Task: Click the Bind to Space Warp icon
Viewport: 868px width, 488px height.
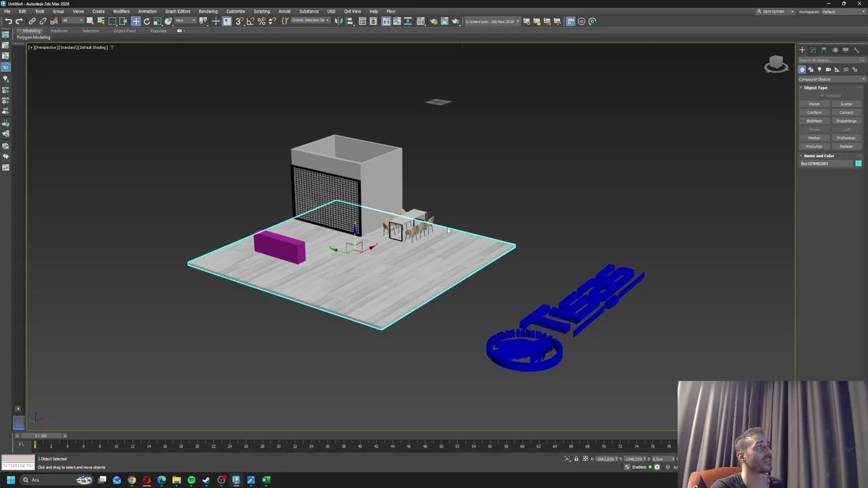Action: click(x=54, y=21)
